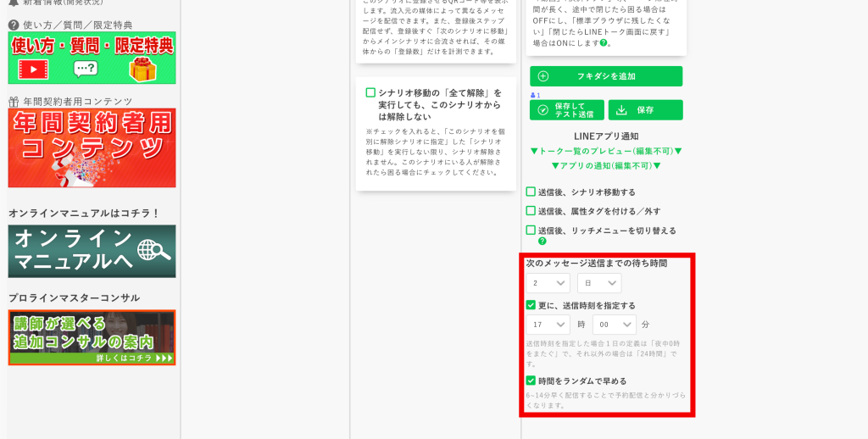Click the gift icon beside 年間契約者用コンテンツ
Screen dimensions: 868x439
(x=14, y=102)
